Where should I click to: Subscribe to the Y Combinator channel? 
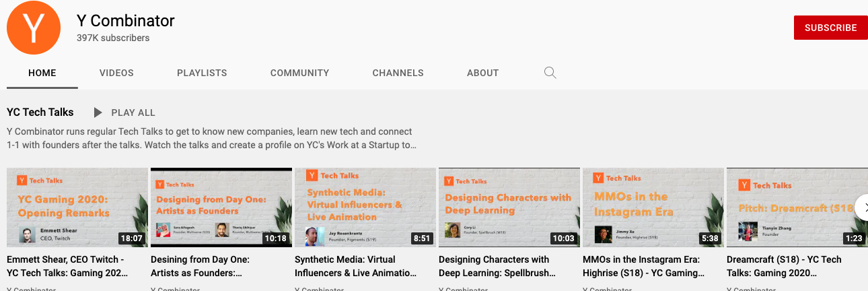(830, 28)
